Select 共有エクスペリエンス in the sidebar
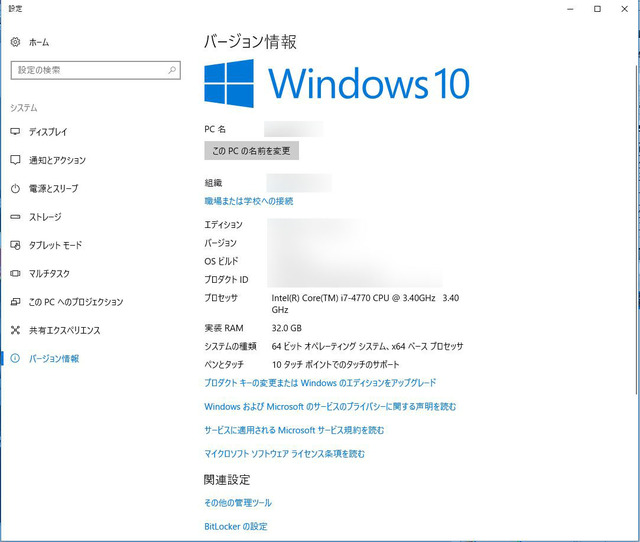The image size is (640, 542). pos(64,330)
